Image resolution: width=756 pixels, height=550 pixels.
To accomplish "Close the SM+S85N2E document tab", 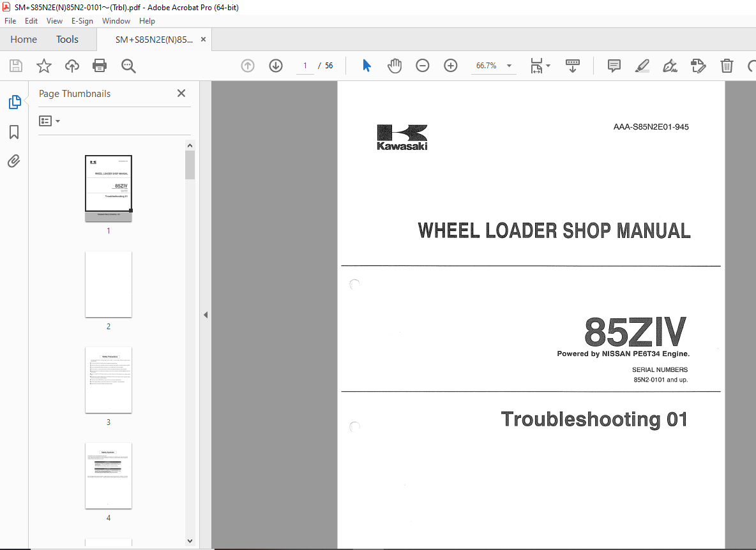I will tap(204, 40).
